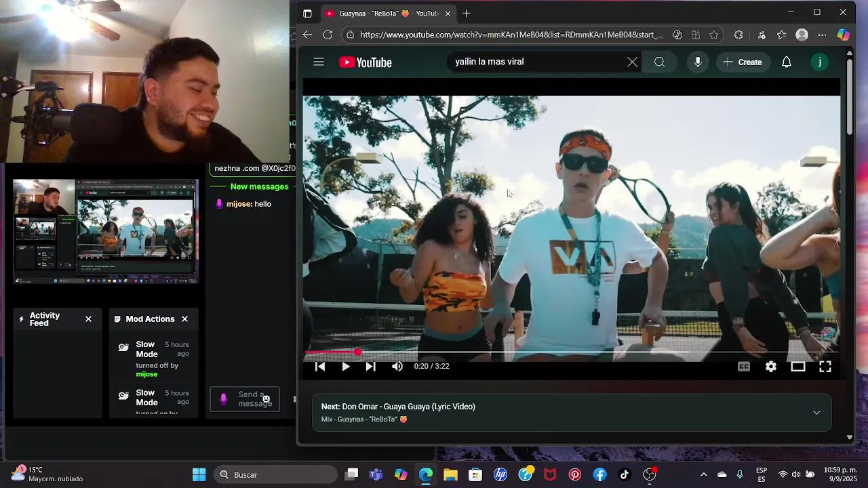Viewport: 868px width, 488px height.
Task: Click the Mod Actions panel header
Action: [153, 319]
